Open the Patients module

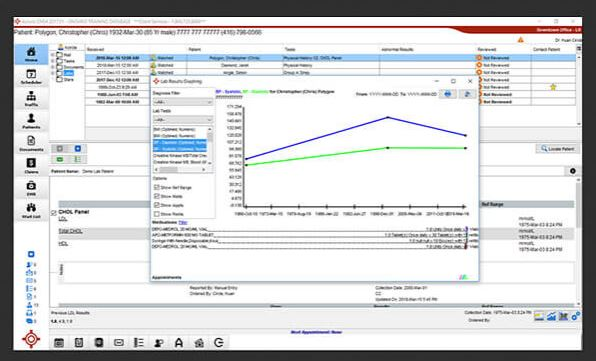(31, 121)
